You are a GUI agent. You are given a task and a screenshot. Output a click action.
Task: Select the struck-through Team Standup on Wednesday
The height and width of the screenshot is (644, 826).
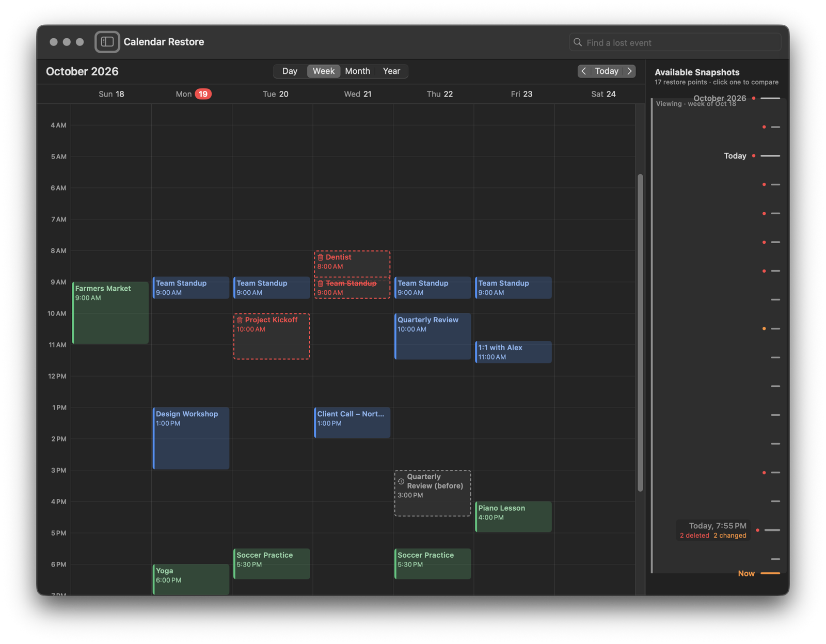(x=352, y=288)
